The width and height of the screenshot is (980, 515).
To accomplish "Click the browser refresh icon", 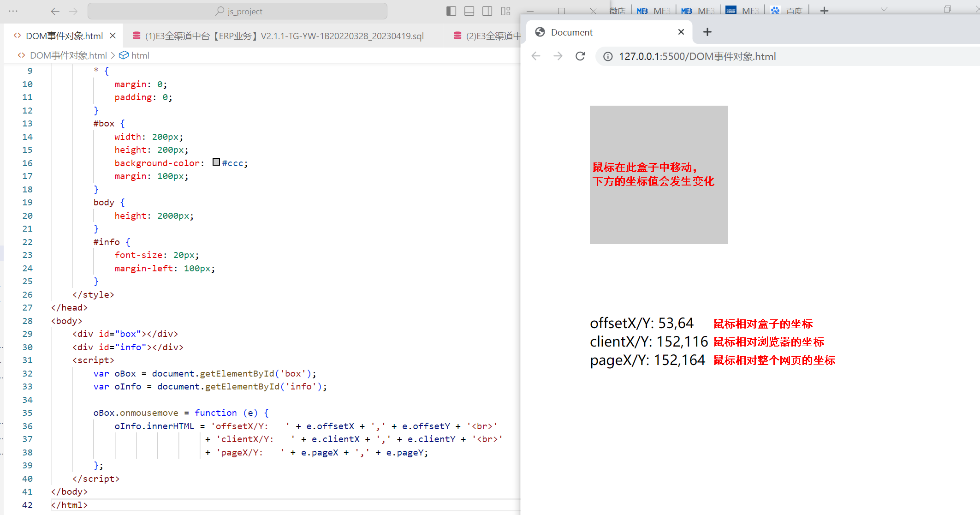I will pyautogui.click(x=579, y=56).
